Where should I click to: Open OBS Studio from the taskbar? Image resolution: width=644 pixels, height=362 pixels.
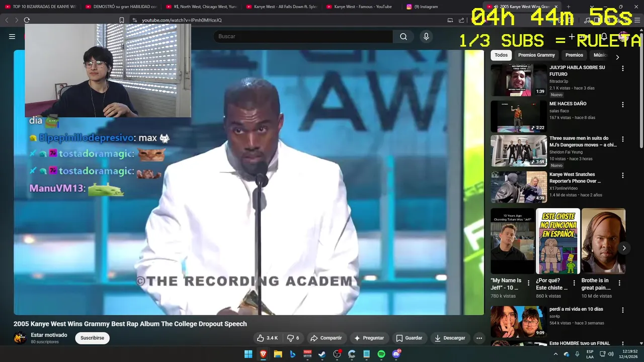pyautogui.click(x=337, y=354)
